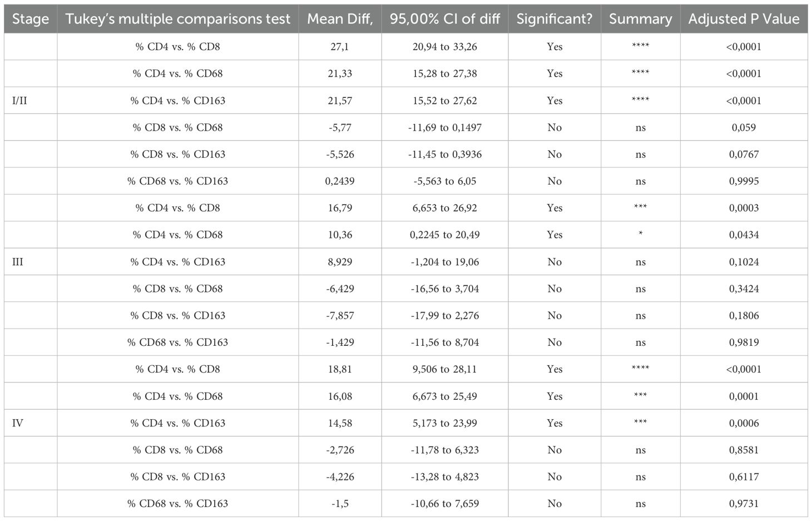Image resolution: width=812 pixels, height=521 pixels.
Task: Click the stage III row label
Action: click(18, 262)
